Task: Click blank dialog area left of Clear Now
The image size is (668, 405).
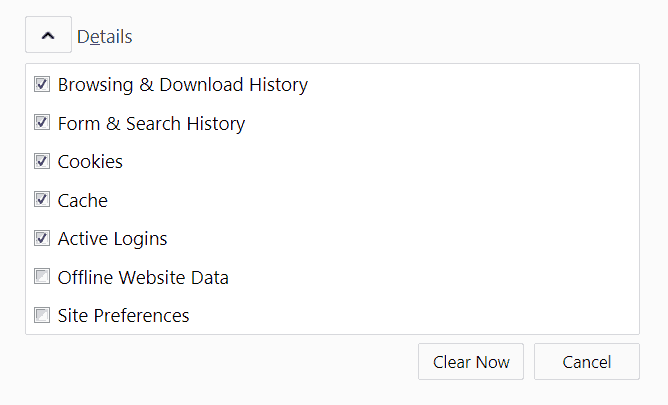Action: pyautogui.click(x=220, y=362)
